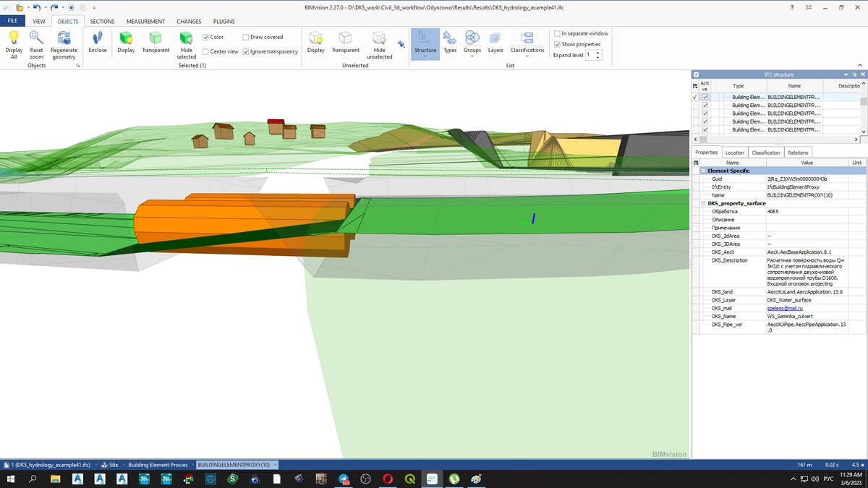The image size is (868, 488).
Task: Switch to the MEASUREMENT ribbon tab
Action: [x=146, y=21]
